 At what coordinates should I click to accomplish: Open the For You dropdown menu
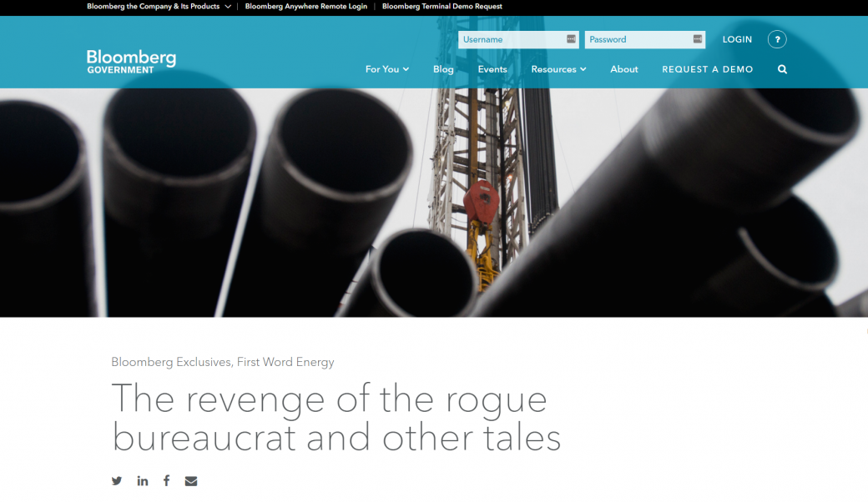(386, 69)
